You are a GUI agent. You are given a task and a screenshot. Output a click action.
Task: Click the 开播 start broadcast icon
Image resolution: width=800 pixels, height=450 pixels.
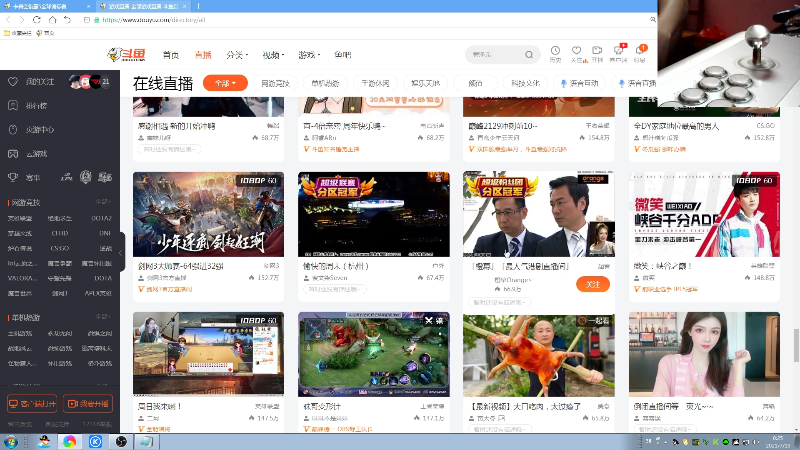(597, 54)
